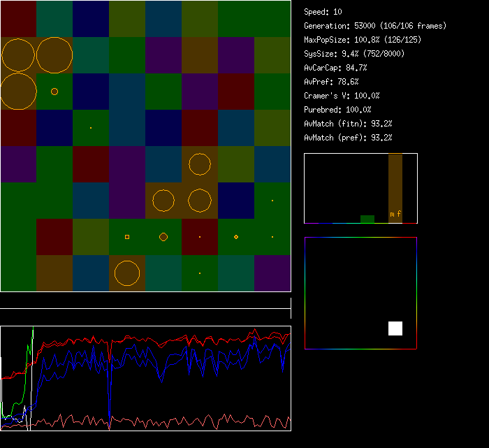Viewport: 489px width, 448px height.
Task: Click the small square marker in the grid
Action: pos(127,237)
